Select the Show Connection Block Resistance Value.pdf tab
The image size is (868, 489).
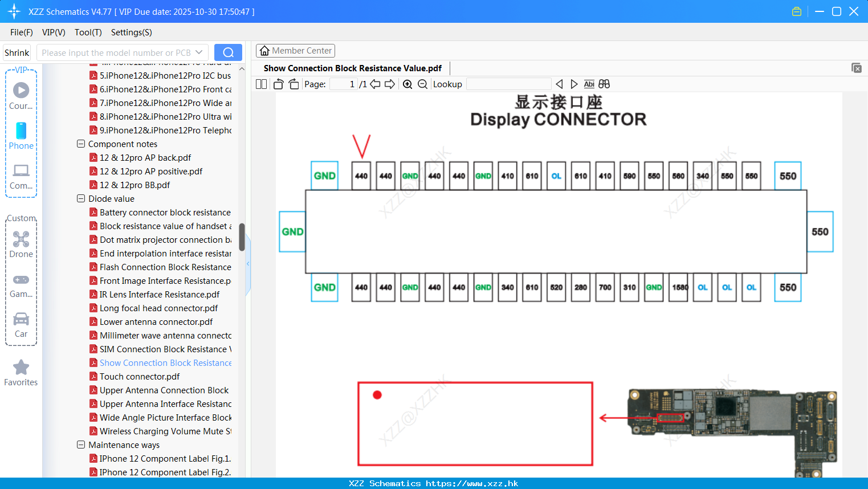[x=353, y=68]
